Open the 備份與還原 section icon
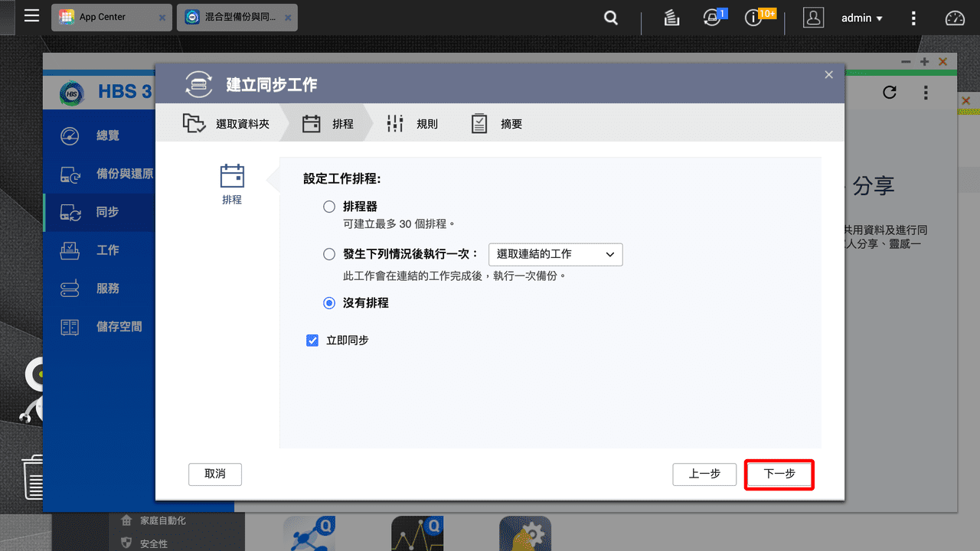 tap(69, 174)
